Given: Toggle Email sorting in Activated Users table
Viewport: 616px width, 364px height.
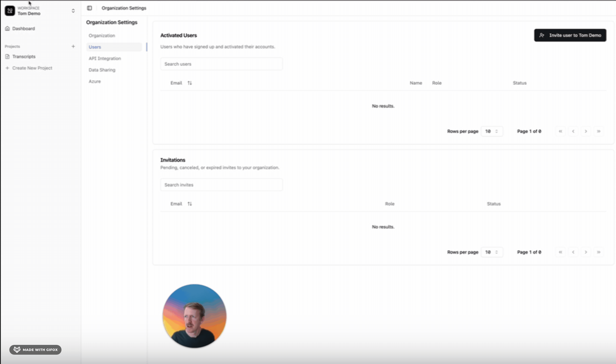Looking at the screenshot, I should (190, 83).
